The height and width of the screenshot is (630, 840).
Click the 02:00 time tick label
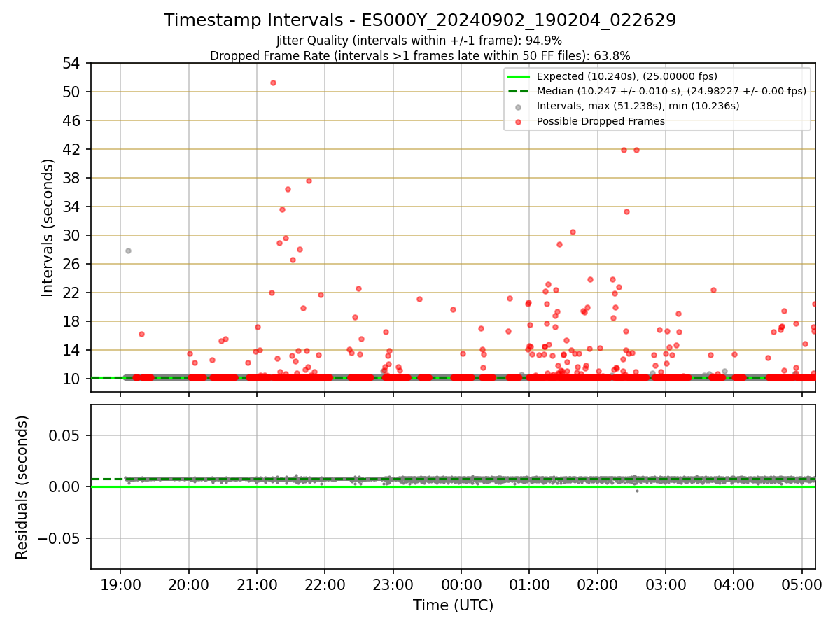(x=597, y=584)
